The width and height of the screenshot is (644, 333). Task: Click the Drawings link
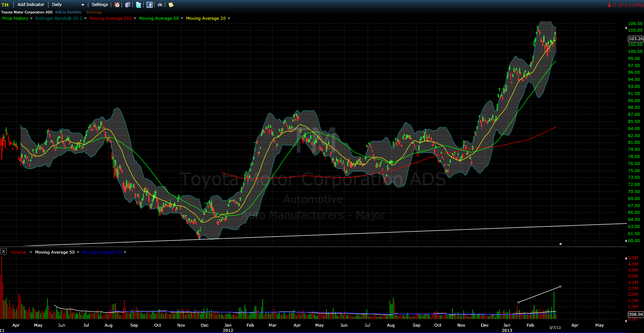click(x=94, y=12)
